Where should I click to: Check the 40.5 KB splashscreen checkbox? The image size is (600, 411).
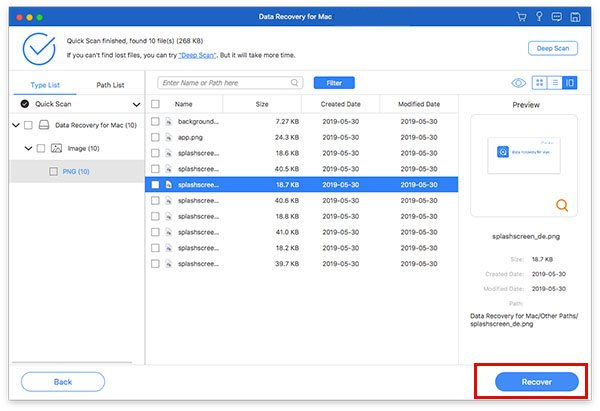pyautogui.click(x=155, y=169)
